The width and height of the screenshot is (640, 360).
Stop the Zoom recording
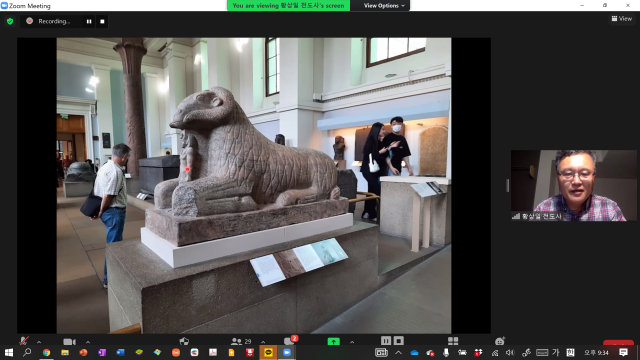coord(102,21)
